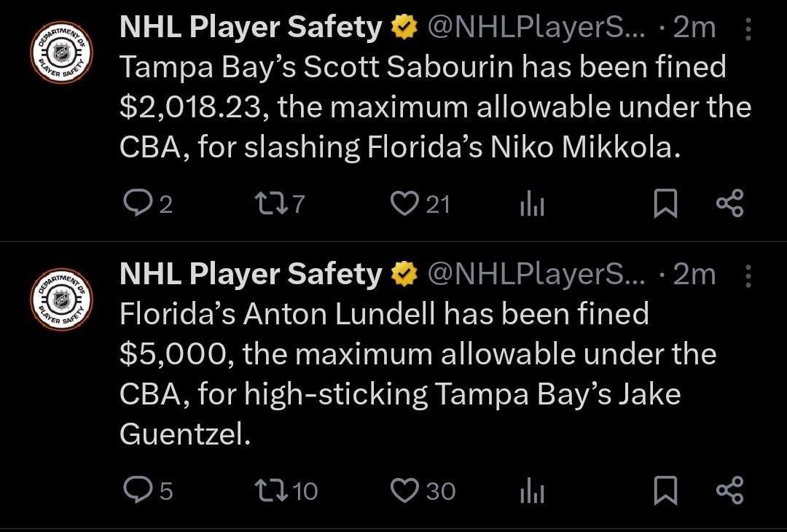Bookmark the Scott Sabourin fine tweet
The image size is (787, 532).
[x=664, y=205]
